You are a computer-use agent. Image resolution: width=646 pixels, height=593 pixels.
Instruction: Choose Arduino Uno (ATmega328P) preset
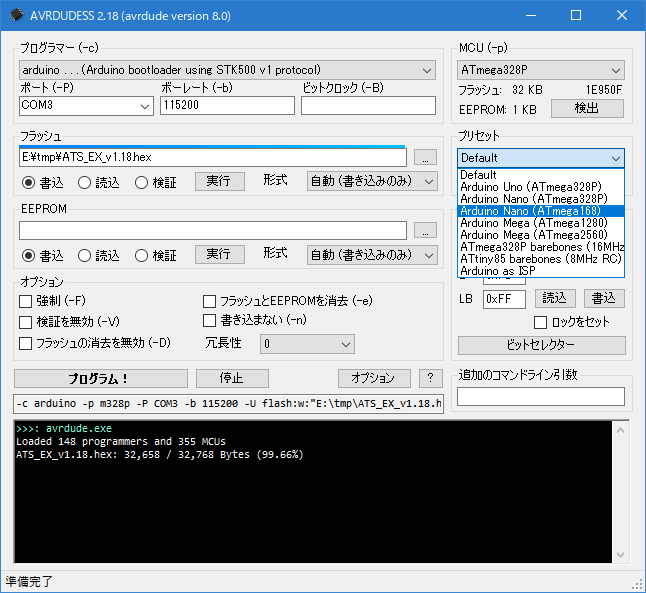click(x=541, y=187)
